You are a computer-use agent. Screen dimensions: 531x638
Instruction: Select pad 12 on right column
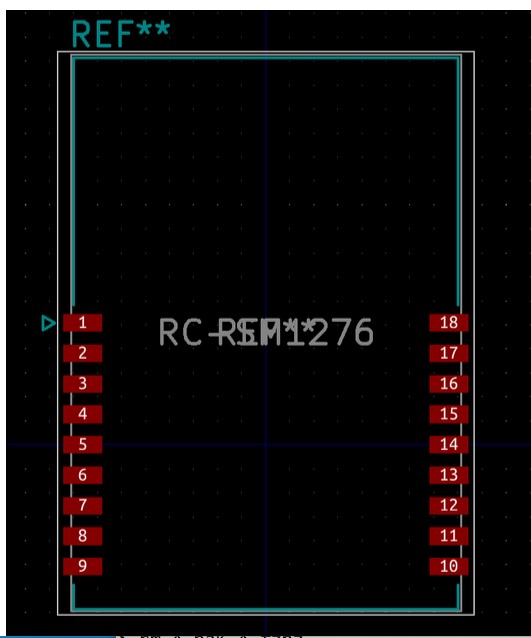coord(449,505)
